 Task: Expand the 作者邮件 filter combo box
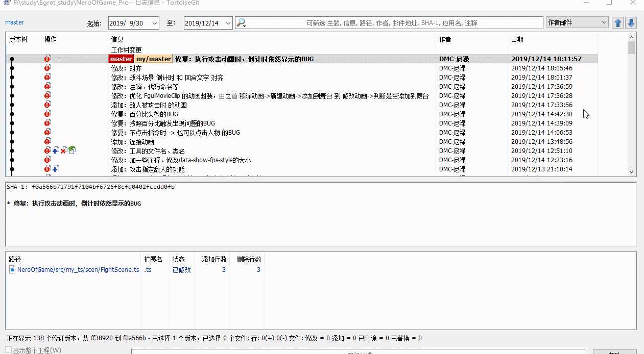(604, 22)
